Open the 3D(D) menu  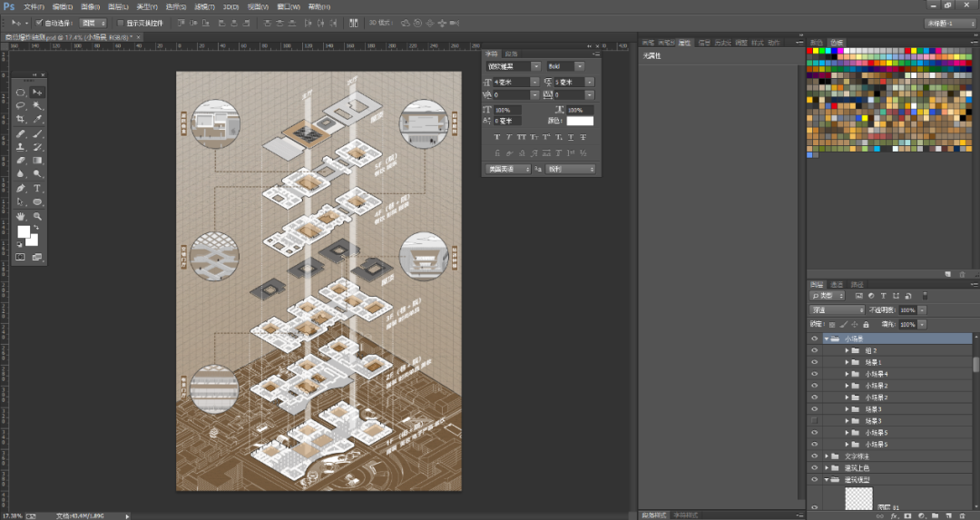[230, 7]
